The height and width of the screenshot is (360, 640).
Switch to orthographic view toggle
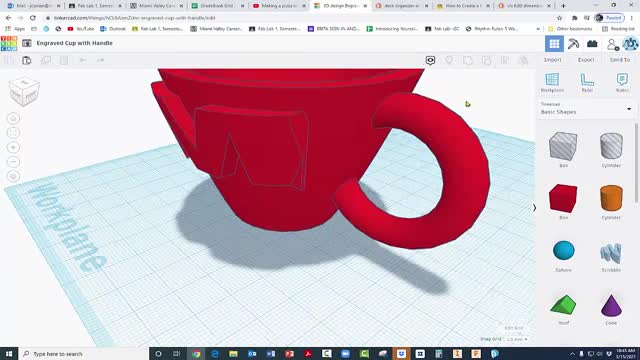point(13,176)
